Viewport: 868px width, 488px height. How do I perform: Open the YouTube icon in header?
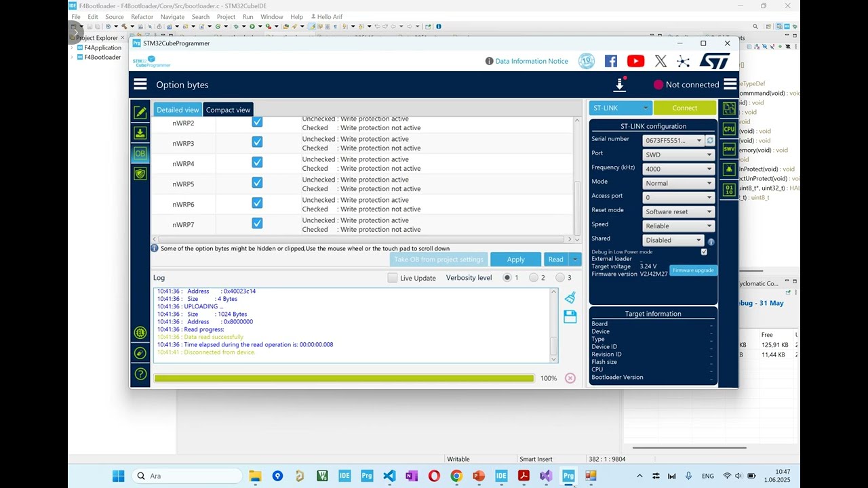[635, 61]
